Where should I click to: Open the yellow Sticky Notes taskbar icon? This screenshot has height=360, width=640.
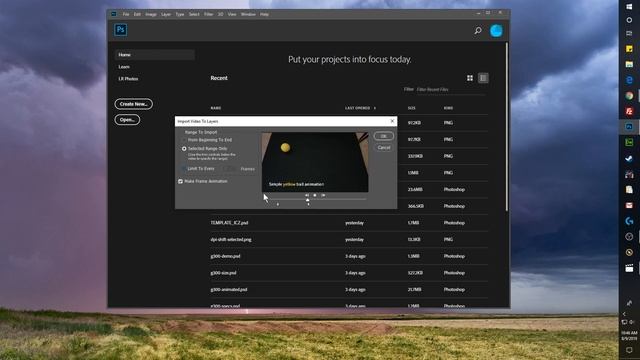pyautogui.click(x=629, y=49)
